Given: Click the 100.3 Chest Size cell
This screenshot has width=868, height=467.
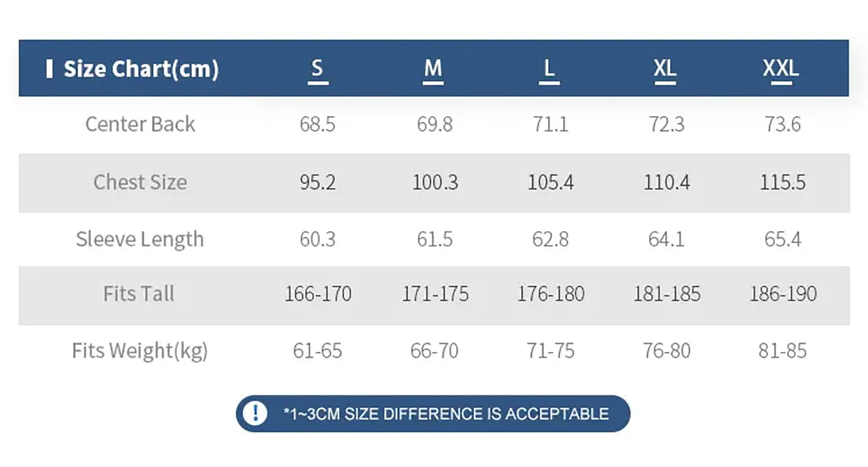Looking at the screenshot, I should [435, 182].
